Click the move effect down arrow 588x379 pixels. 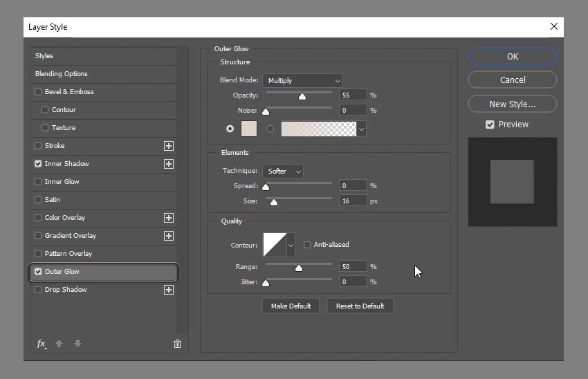pyautogui.click(x=77, y=344)
